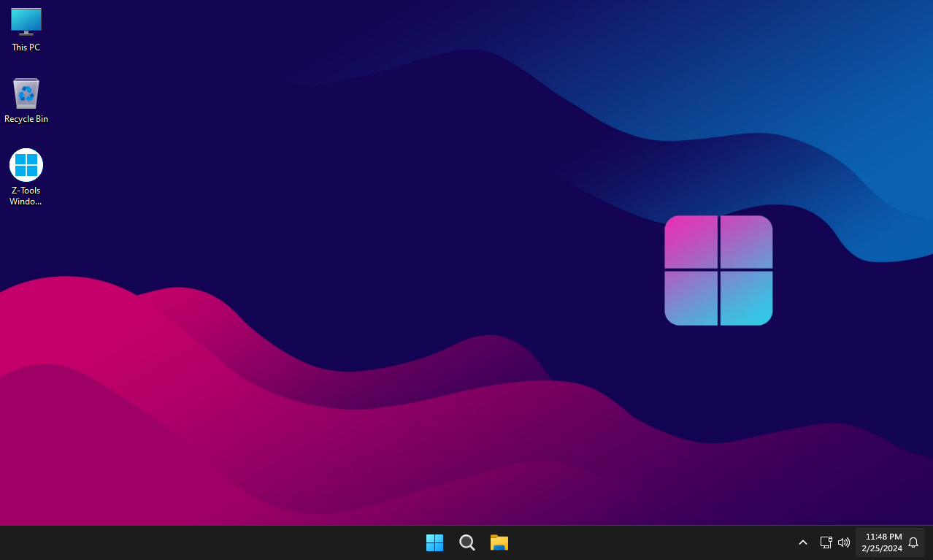This screenshot has height=560, width=933.
Task: Select the This PC icon without opening it
Action: [x=26, y=22]
